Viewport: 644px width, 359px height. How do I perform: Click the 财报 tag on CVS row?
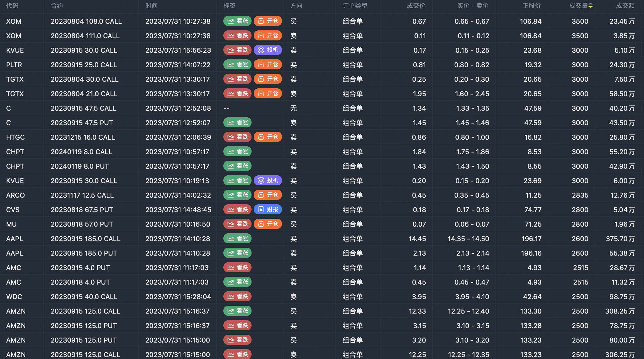coord(268,210)
